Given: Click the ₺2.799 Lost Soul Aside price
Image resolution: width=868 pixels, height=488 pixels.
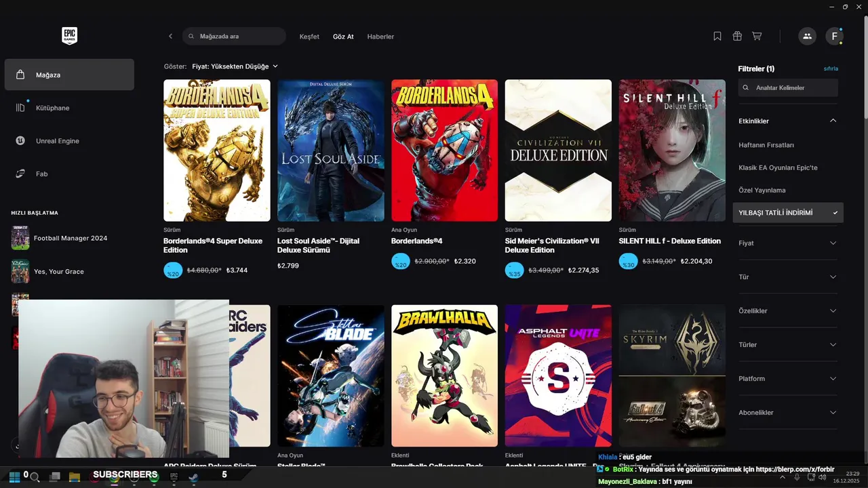Looking at the screenshot, I should [288, 266].
